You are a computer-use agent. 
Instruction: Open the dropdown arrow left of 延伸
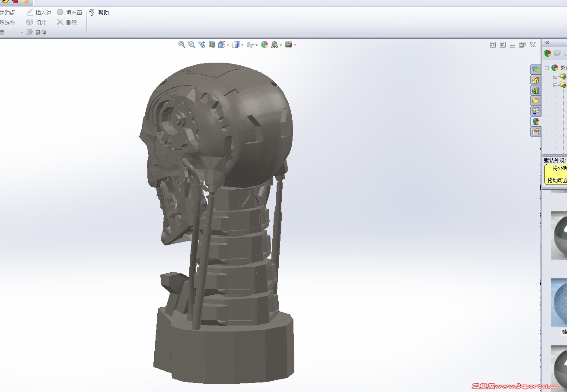click(x=22, y=32)
